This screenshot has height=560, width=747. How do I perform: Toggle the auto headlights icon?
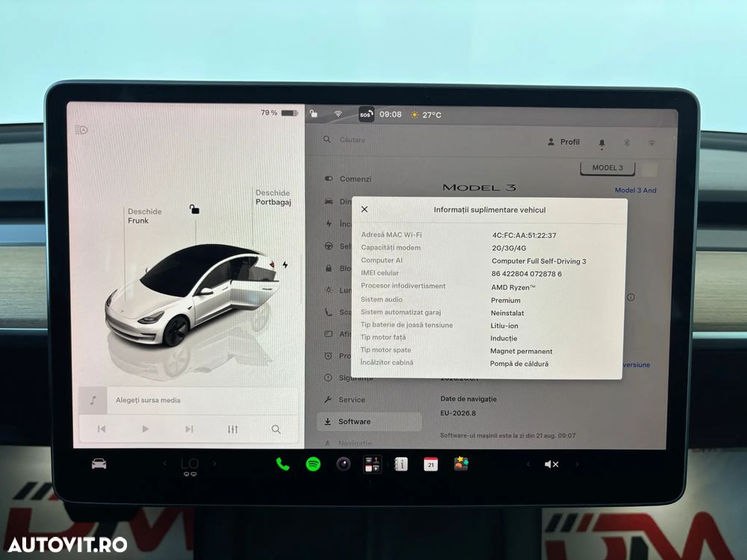81,129
